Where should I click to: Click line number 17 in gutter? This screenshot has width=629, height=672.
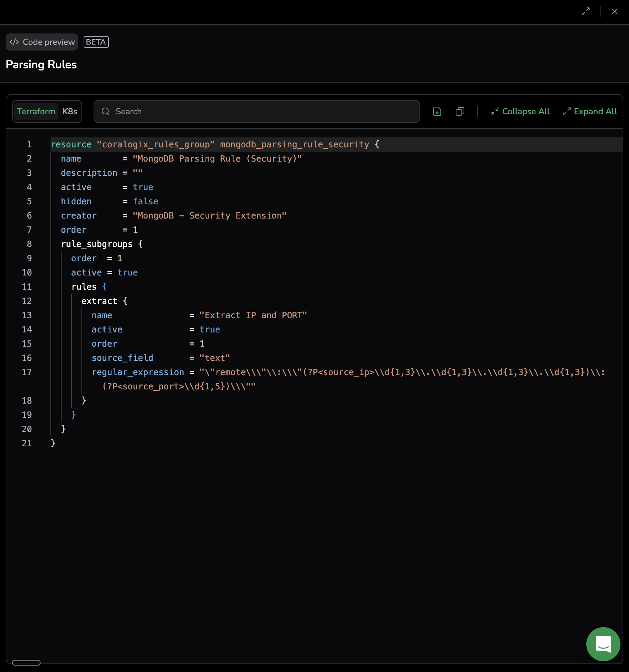point(27,372)
